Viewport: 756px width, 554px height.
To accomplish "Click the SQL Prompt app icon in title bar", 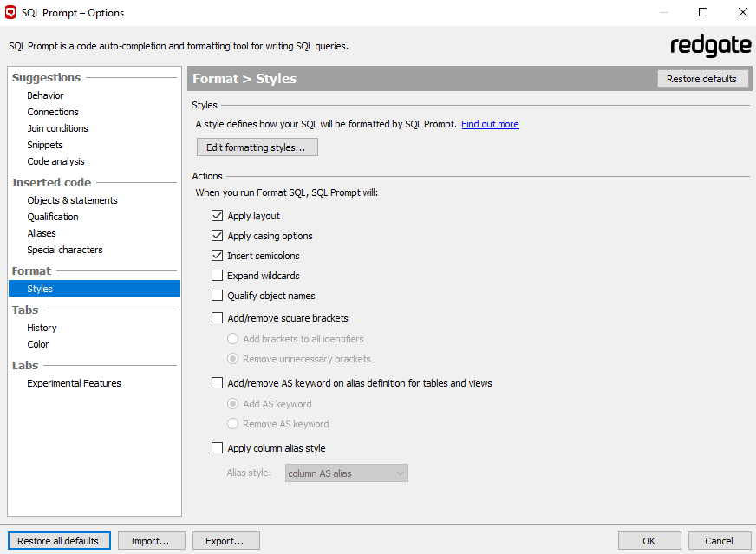I will [10, 12].
